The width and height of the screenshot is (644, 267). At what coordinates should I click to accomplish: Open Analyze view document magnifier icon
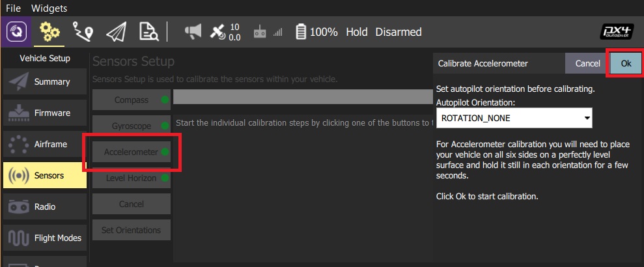(x=147, y=32)
